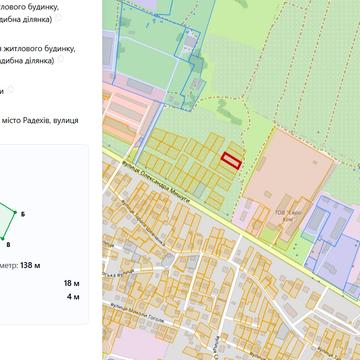Select the red-outlined highlighted parcel
360x360 pixels.
[231, 161]
